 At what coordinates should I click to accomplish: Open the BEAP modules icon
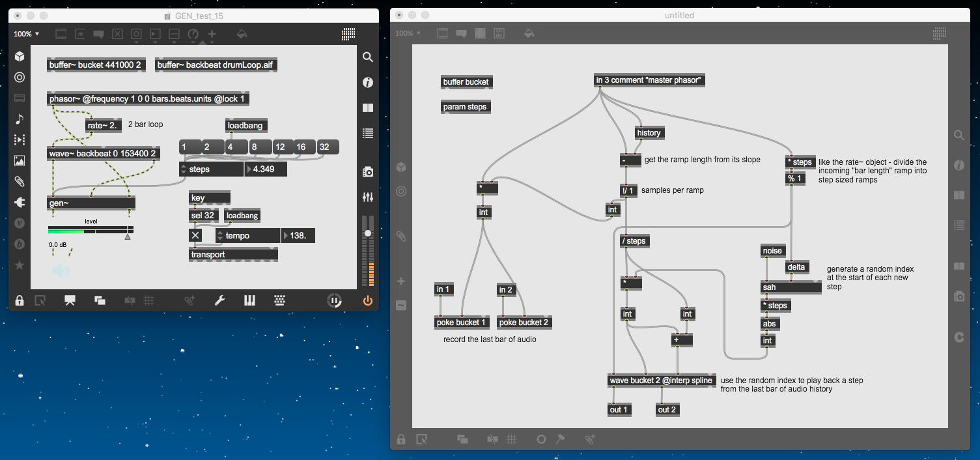(x=20, y=244)
